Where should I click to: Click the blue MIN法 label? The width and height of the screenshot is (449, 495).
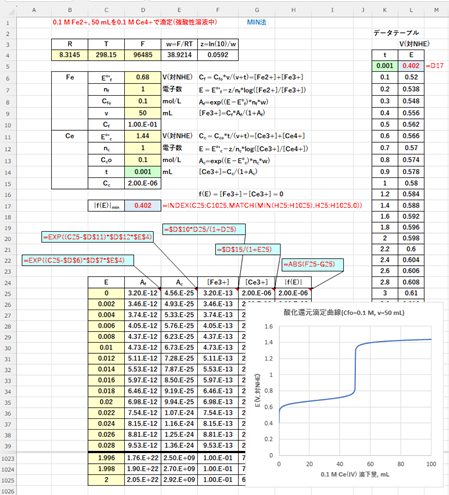click(x=256, y=22)
